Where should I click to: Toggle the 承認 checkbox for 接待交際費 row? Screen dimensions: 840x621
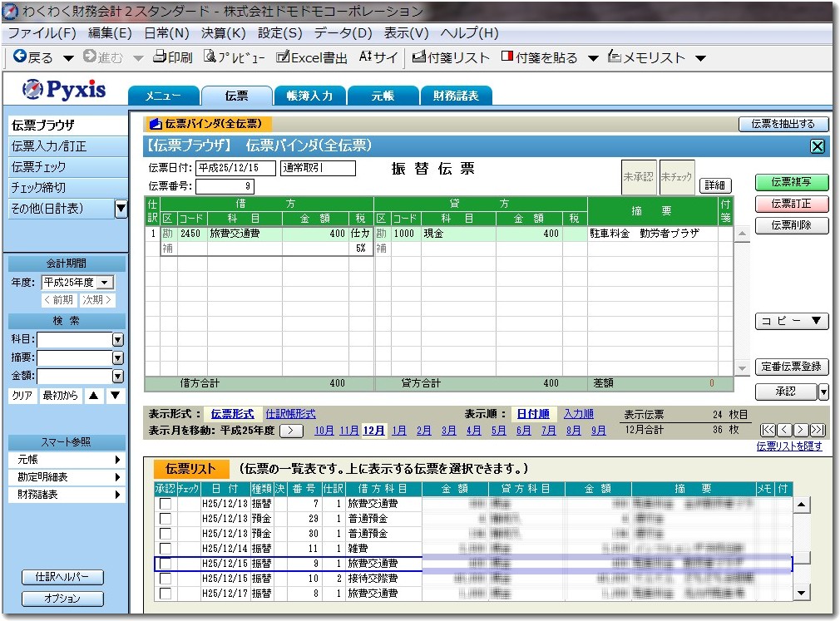166,579
